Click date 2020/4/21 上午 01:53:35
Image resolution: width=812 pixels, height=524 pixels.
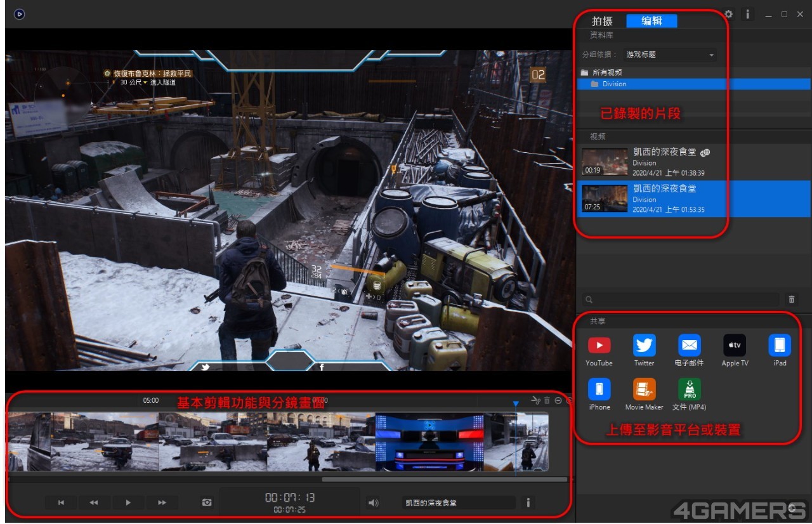click(669, 209)
